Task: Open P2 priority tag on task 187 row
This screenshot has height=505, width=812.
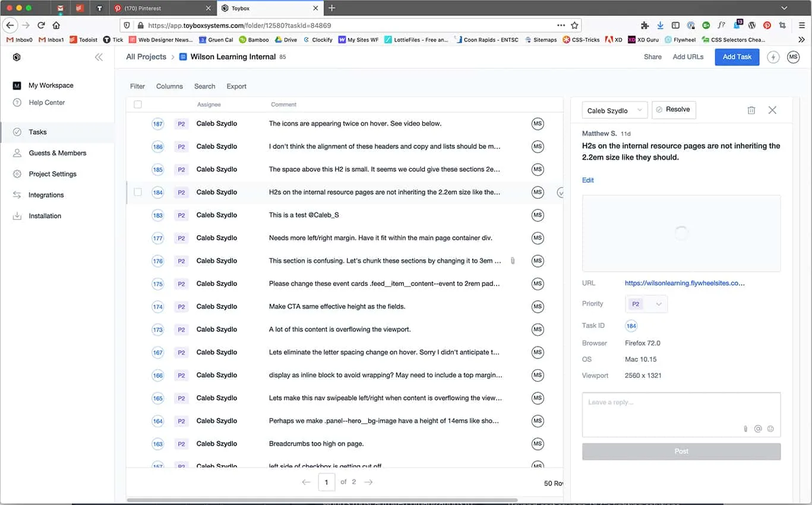Action: [181, 124]
